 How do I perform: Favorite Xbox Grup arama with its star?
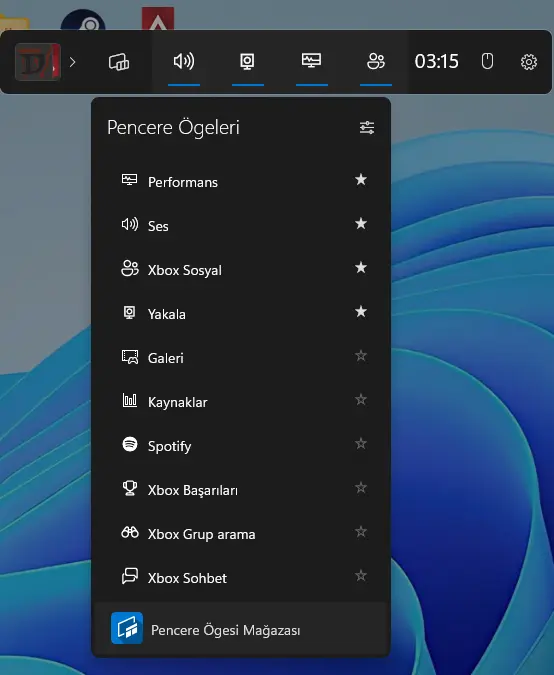click(x=361, y=532)
